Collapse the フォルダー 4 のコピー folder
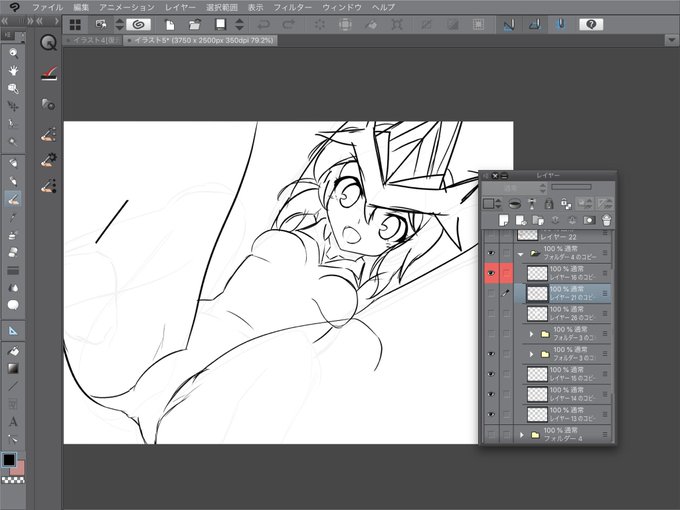 pos(520,254)
